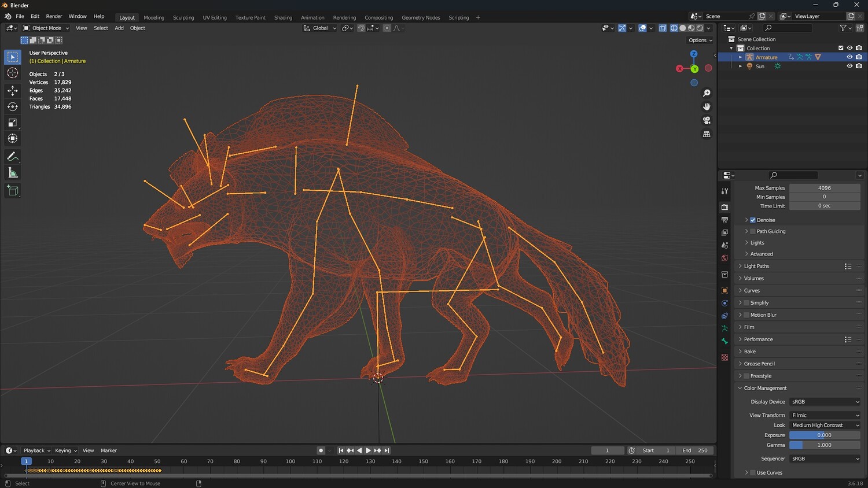Switch to the Sculpting workspace tab
868x488 pixels.
pos(183,17)
